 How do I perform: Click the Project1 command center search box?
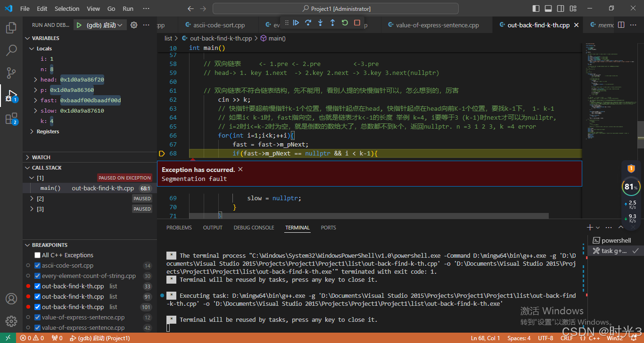[336, 8]
